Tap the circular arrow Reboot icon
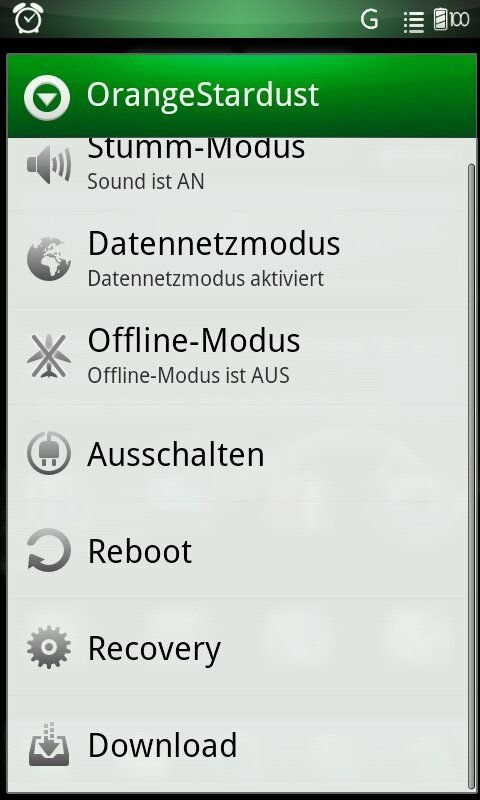 [49, 550]
